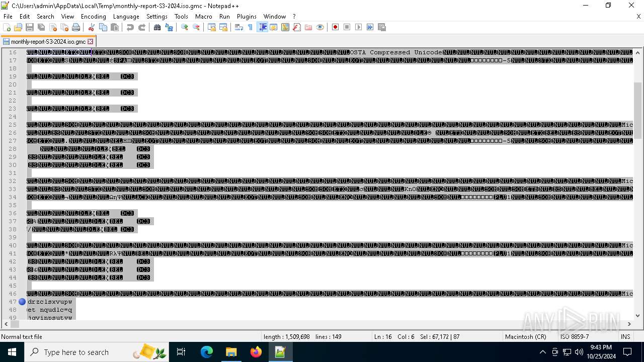Open the File menu
Screen dimensions: 644x362
coord(8,16)
